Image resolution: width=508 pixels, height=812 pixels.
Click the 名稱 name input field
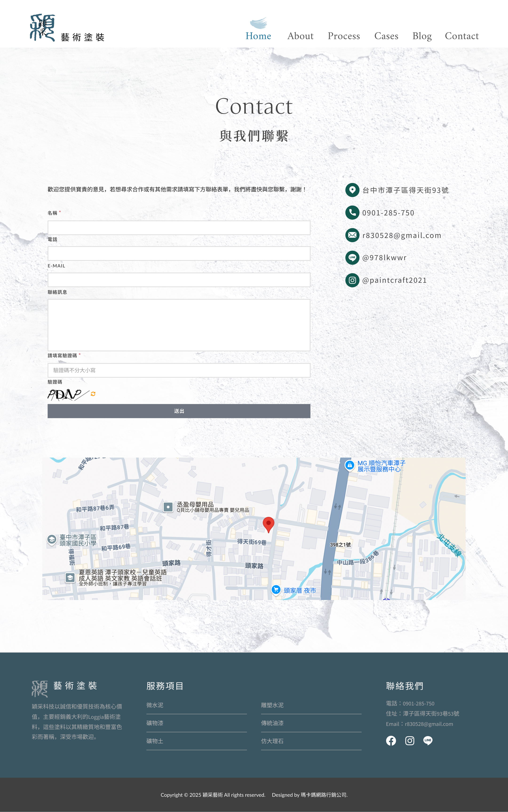[x=179, y=228]
